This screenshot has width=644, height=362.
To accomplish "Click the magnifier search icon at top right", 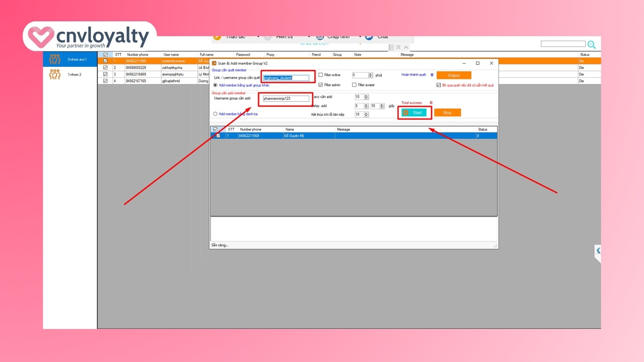I will point(591,45).
